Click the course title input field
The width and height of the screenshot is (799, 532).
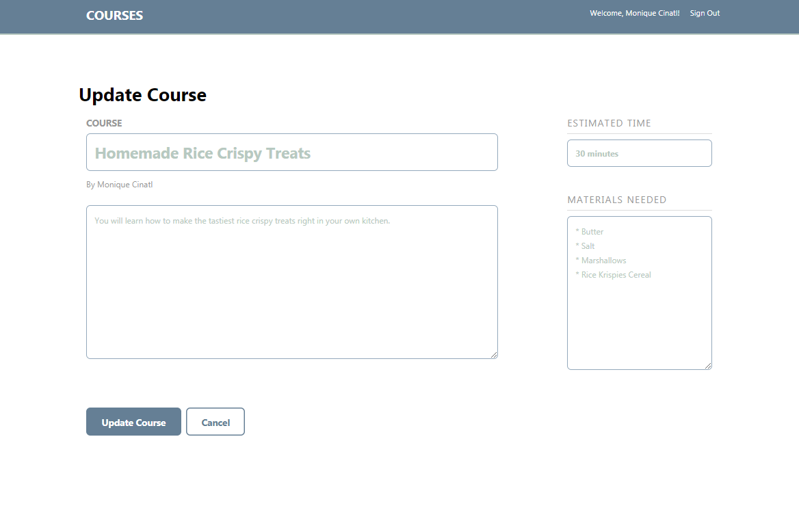point(292,152)
